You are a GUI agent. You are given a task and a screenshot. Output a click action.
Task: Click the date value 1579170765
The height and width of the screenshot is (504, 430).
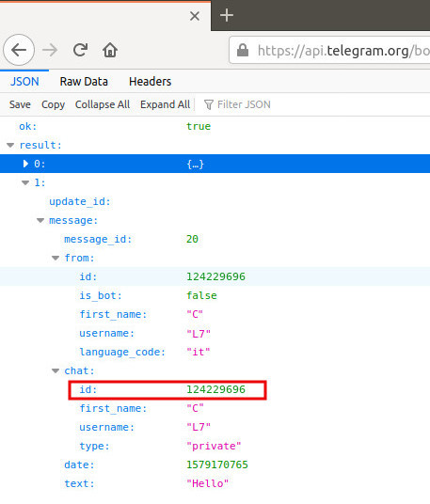(x=217, y=465)
